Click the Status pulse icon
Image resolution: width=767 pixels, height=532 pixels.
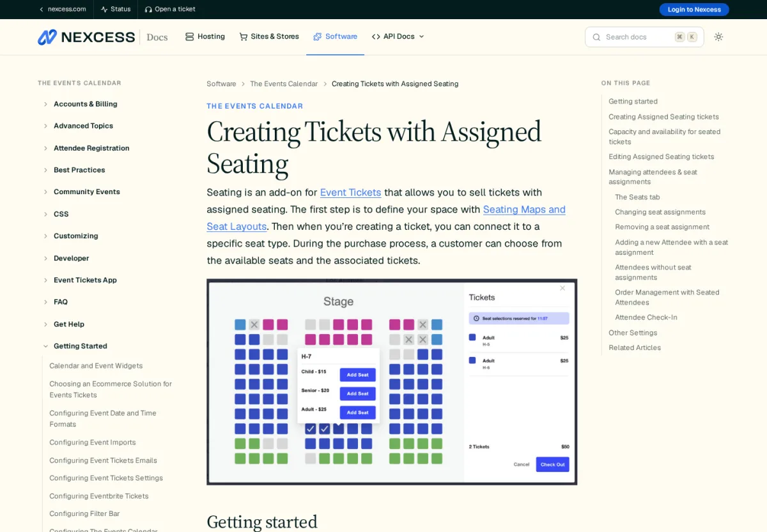tap(104, 10)
